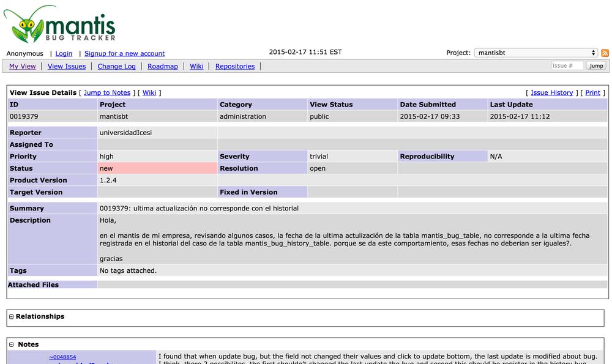The image size is (612, 364).
Task: Click the Project value mantisbt in the table
Action: (x=114, y=116)
